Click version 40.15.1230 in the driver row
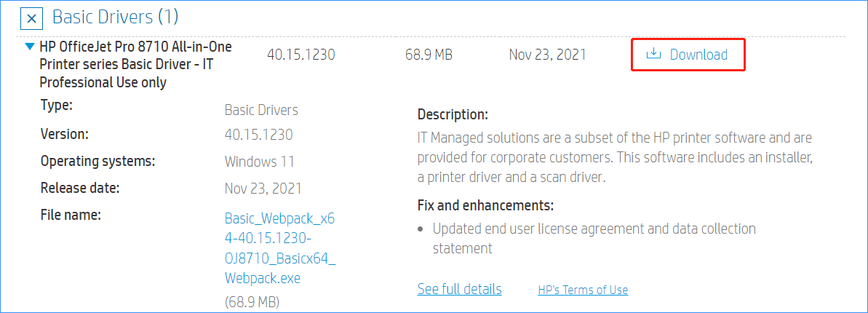Screen dimensions: 868x313 tap(300, 55)
